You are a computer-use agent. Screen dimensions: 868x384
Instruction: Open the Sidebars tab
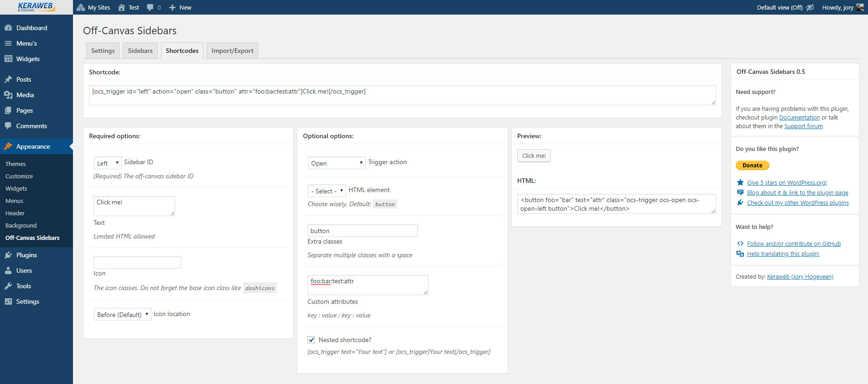(x=140, y=51)
